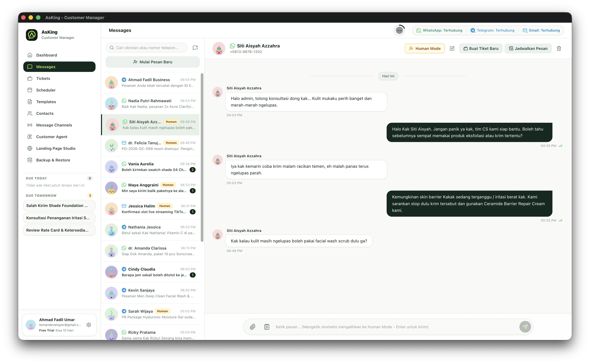Screen dimensions: 590x364
Task: Click the trash delete conversation icon
Action: point(559,48)
